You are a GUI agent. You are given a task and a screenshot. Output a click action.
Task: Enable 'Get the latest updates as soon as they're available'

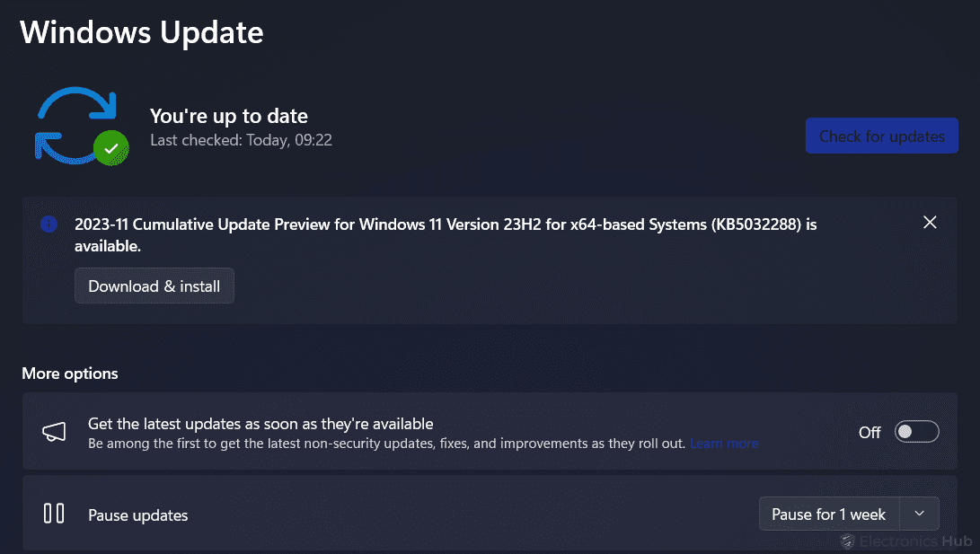(x=916, y=432)
